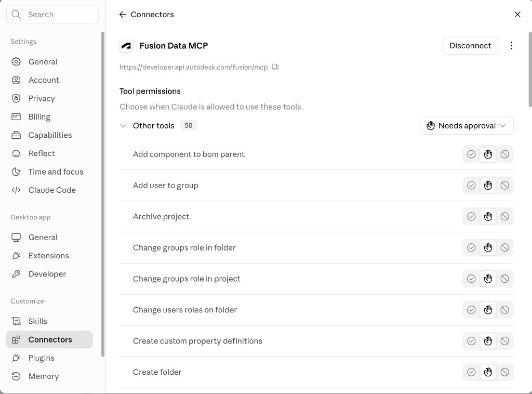Click the Fusion Data MCP logo icon
The width and height of the screenshot is (532, 394).
pos(126,45)
